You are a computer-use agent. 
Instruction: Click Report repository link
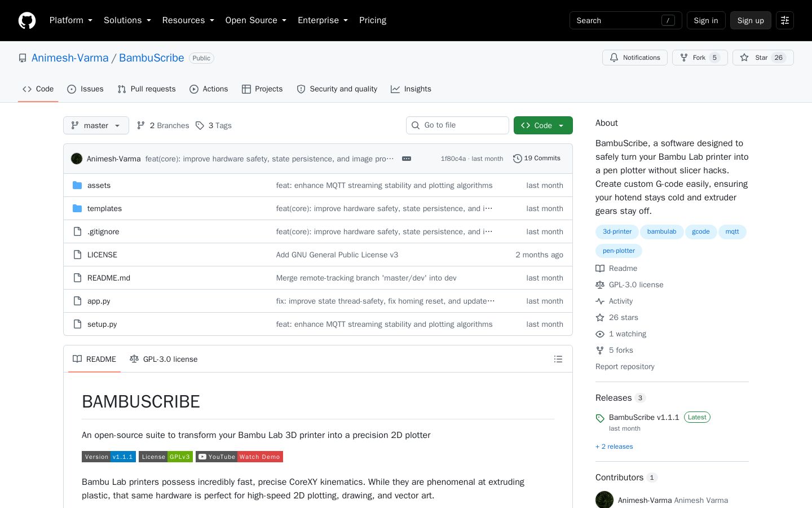625,367
